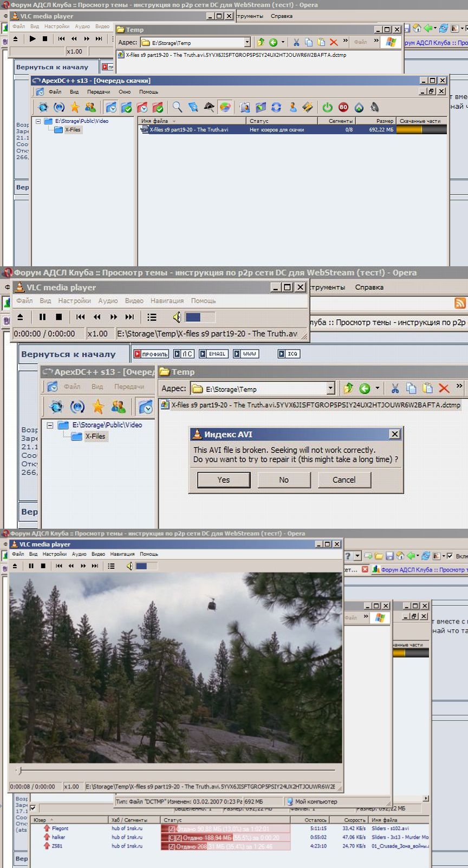Screen dimensions: 468x868
Task: Click the WWW forum button
Action: [246, 354]
